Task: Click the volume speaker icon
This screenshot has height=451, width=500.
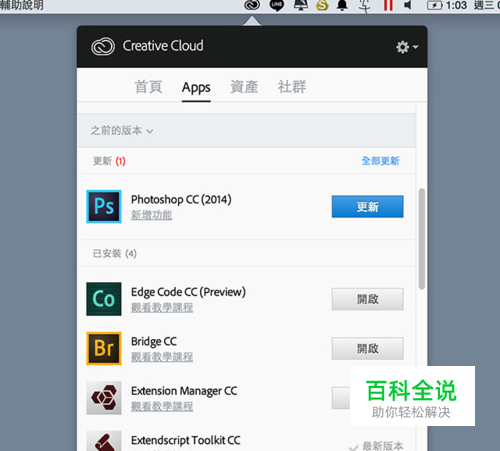Action: coord(407,5)
